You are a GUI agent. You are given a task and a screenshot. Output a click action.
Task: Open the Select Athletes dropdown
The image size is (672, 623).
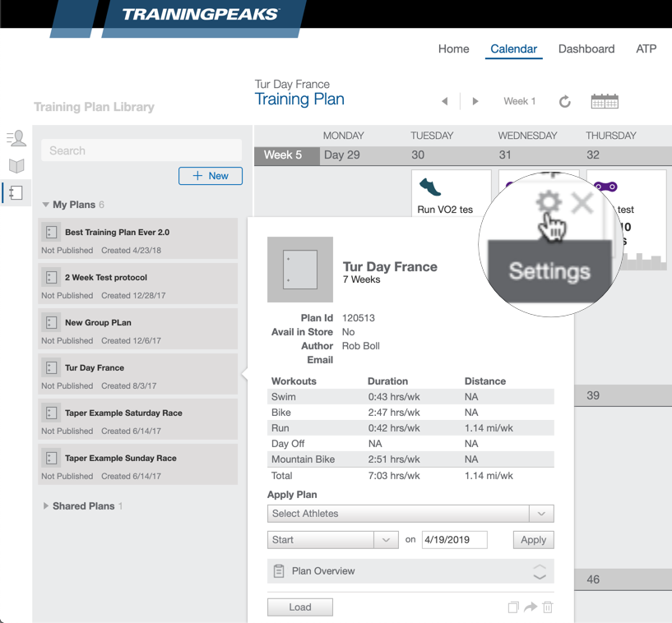pyautogui.click(x=410, y=514)
